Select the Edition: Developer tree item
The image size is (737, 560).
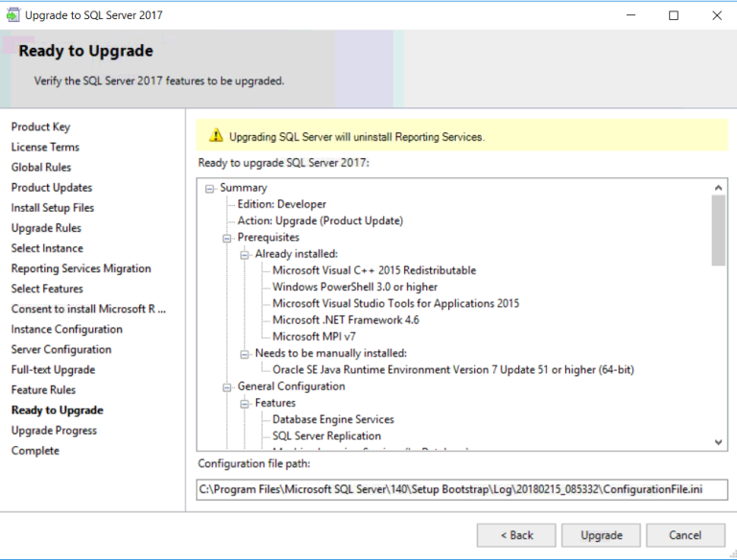(x=282, y=204)
